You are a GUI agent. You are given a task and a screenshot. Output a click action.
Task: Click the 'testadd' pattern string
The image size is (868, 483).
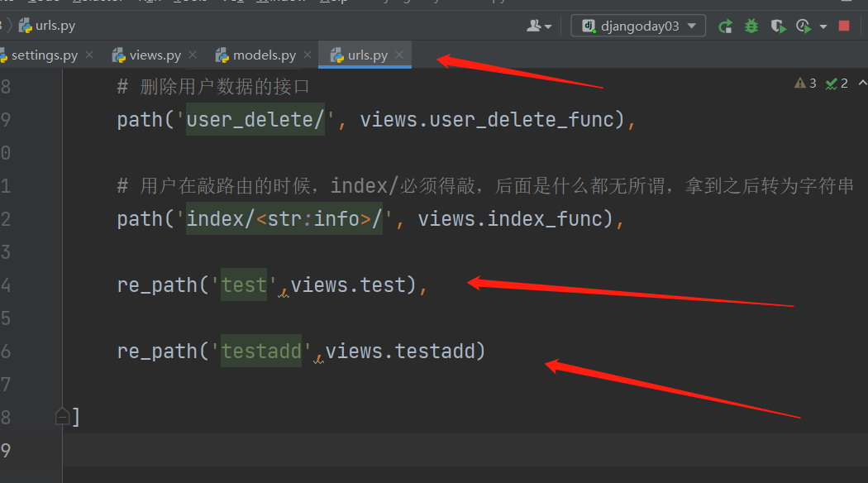[x=261, y=351]
